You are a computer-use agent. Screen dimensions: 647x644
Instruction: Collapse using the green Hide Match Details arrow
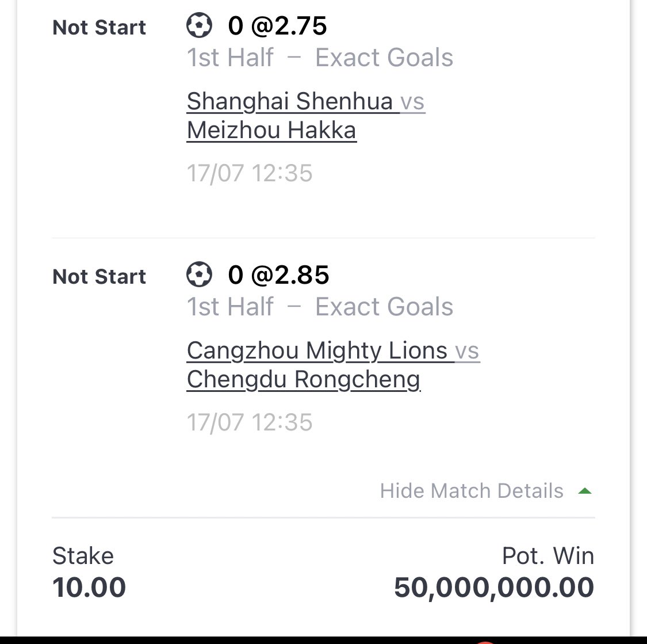(x=585, y=491)
